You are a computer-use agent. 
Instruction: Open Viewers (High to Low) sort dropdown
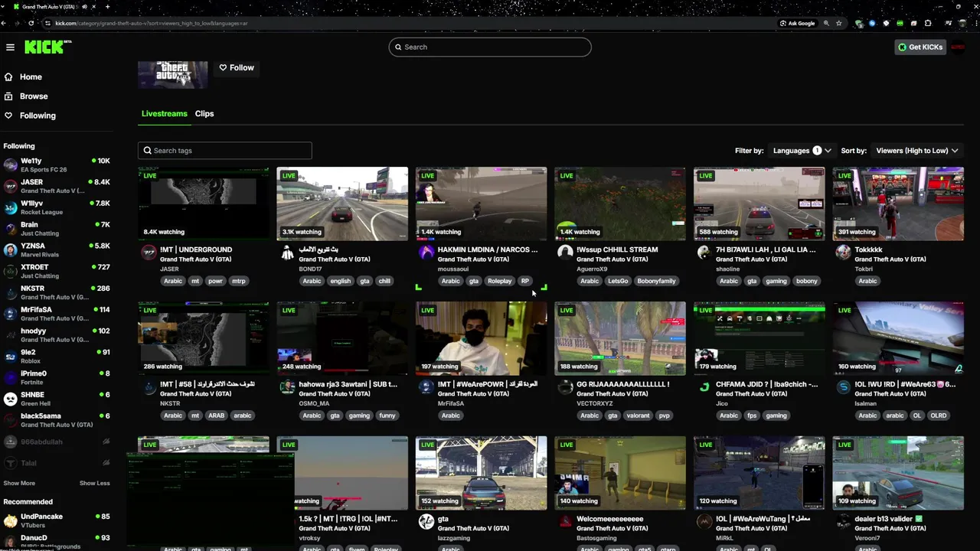tap(916, 151)
